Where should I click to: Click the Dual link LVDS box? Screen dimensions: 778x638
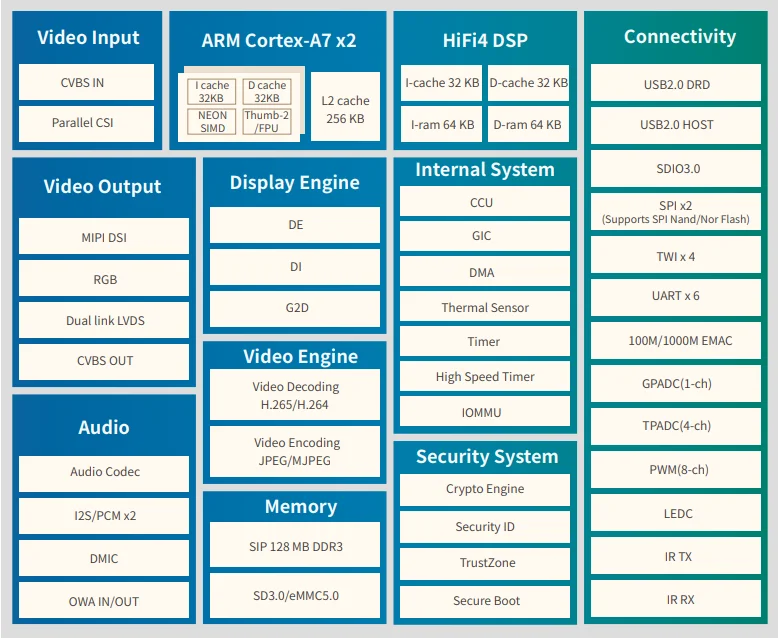click(x=104, y=321)
